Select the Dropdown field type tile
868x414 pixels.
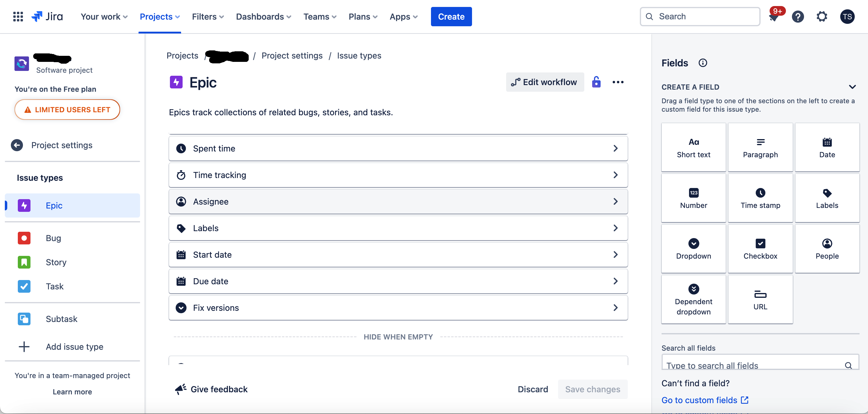pyautogui.click(x=694, y=249)
